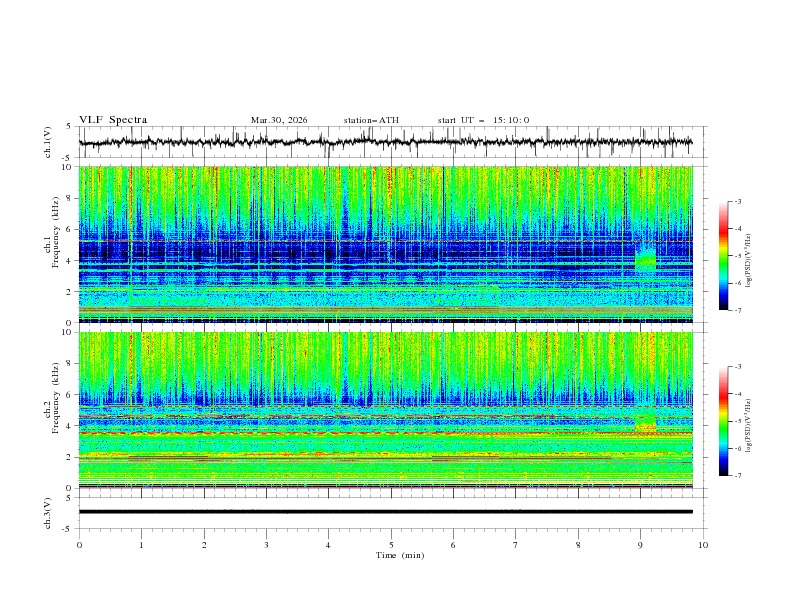Click time axis tick label 9

pos(640,545)
